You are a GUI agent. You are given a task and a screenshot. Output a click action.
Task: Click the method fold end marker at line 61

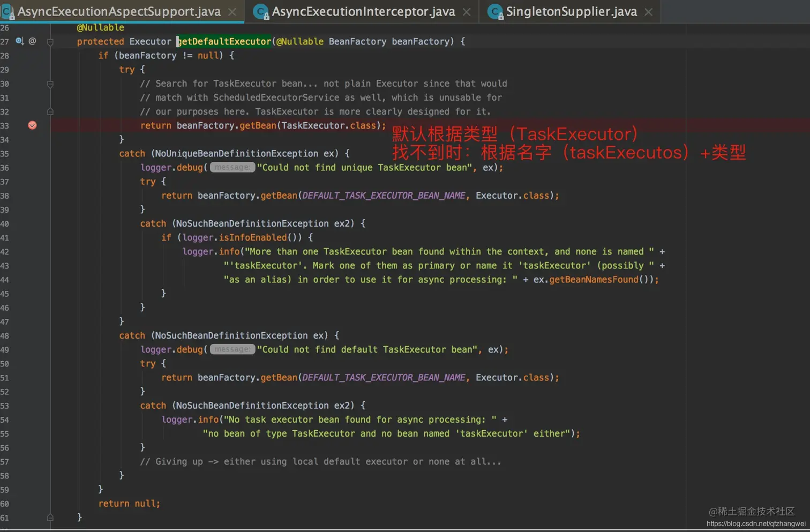(50, 518)
